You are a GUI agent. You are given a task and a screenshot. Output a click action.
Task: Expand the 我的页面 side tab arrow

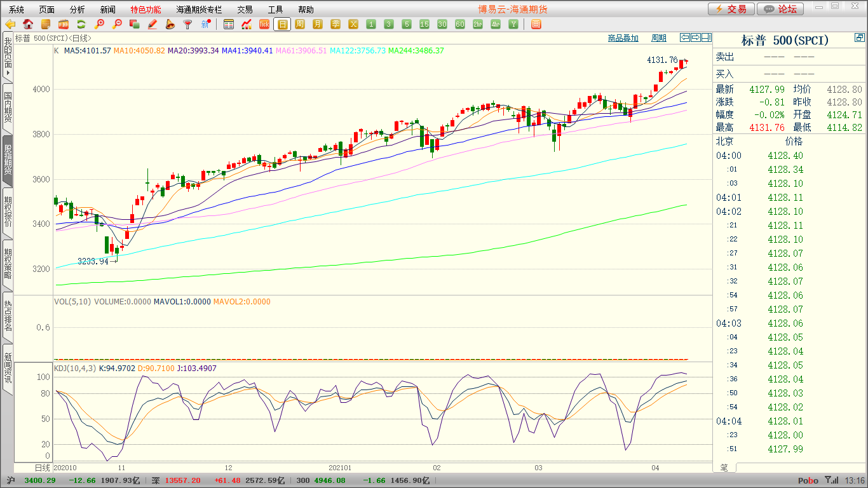8,74
